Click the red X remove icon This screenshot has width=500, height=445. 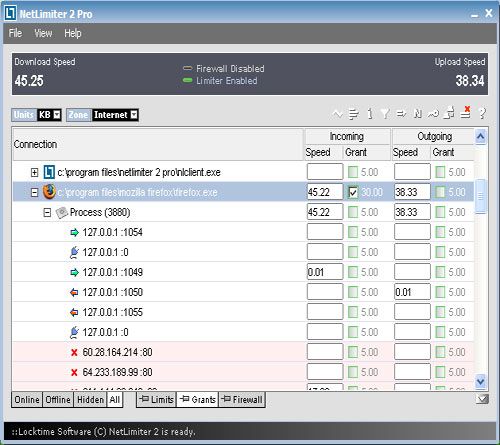pyautogui.click(x=466, y=112)
